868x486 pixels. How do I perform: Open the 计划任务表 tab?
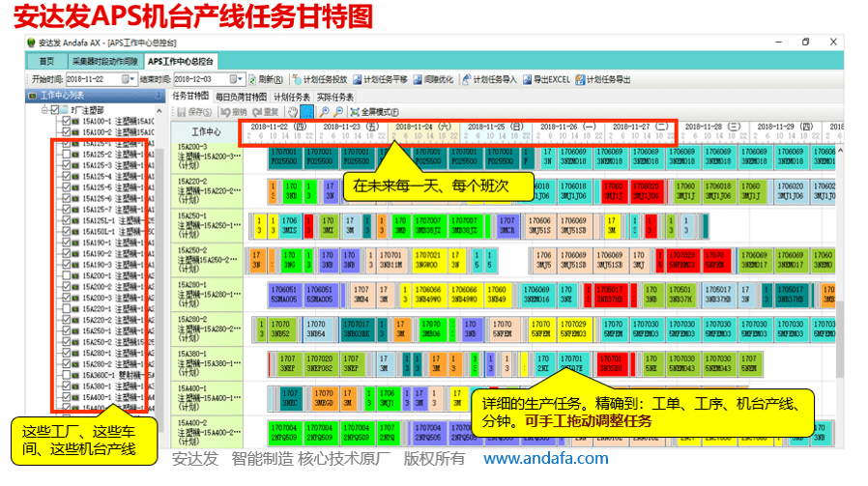292,97
